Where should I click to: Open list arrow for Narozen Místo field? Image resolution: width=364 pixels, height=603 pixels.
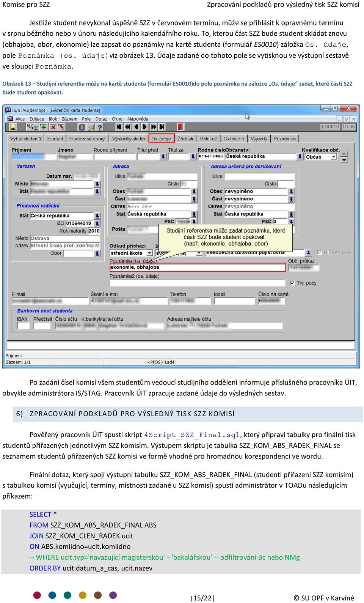[97, 184]
